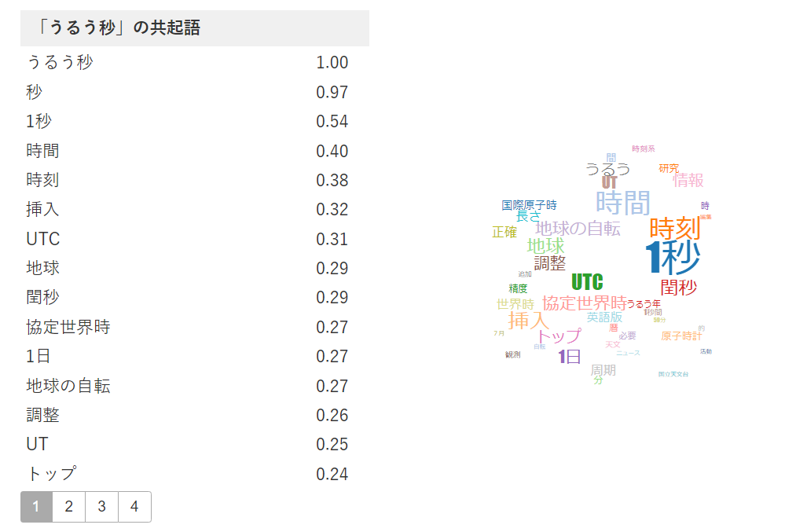Choose '地球の自転' row in the table
Viewport: 796px width, 532px height.
pyautogui.click(x=68, y=386)
